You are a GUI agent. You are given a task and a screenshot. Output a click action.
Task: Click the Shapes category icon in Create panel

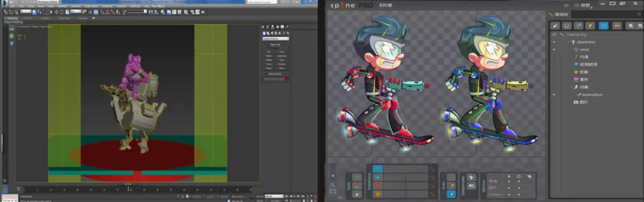pyautogui.click(x=268, y=33)
